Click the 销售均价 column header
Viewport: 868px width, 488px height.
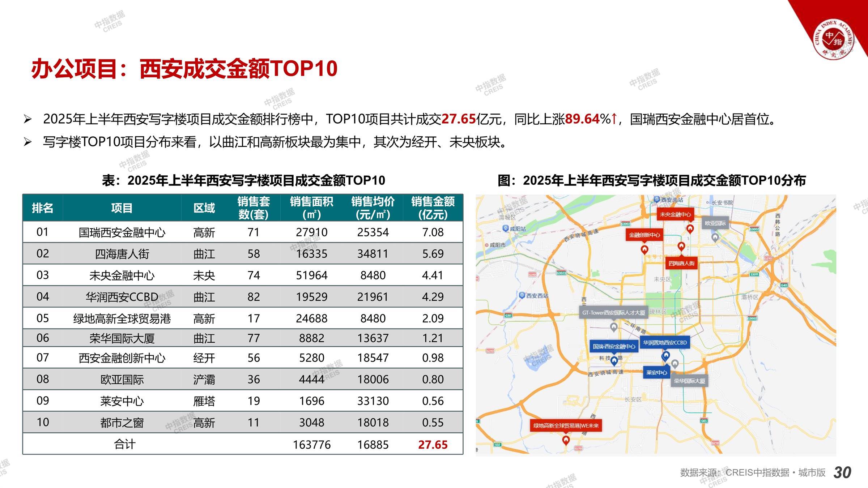pyautogui.click(x=373, y=208)
